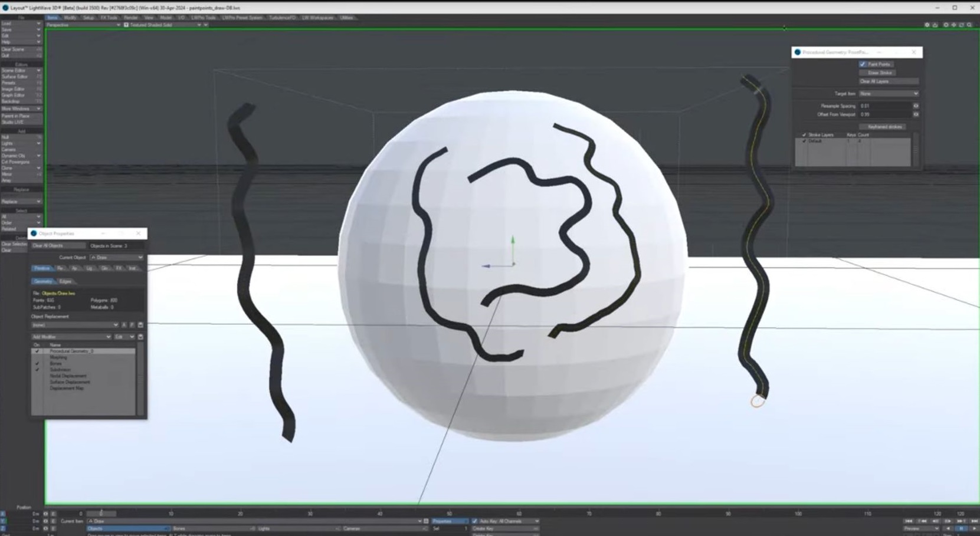Open the Current Object dropdown
The height and width of the screenshot is (536, 980).
click(116, 258)
